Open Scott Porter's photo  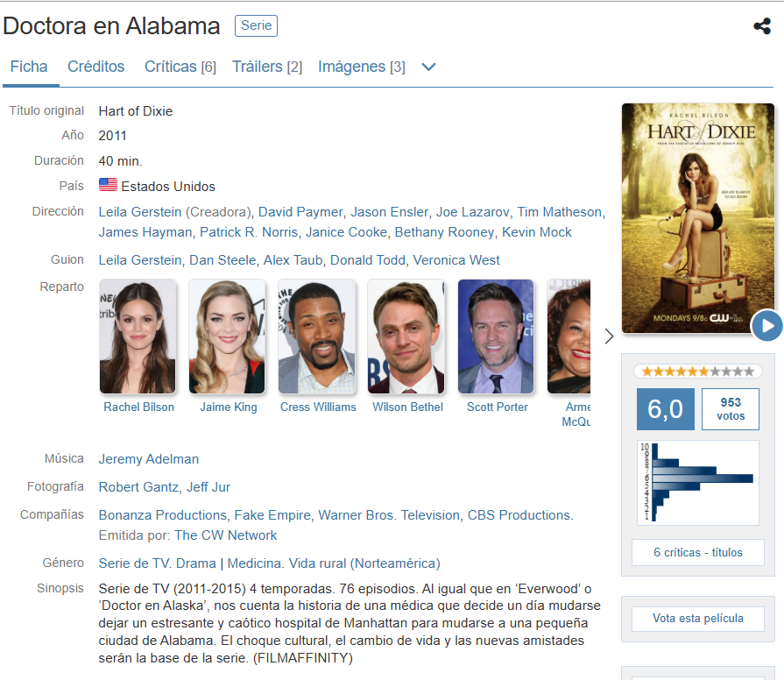point(496,336)
